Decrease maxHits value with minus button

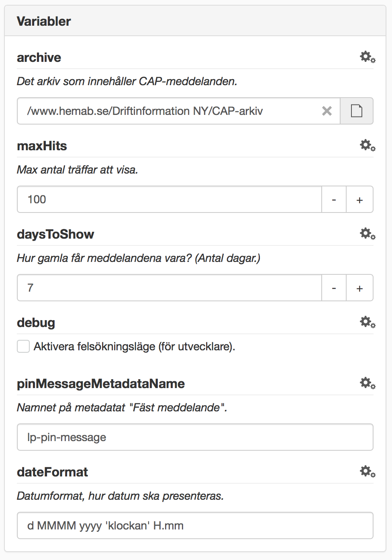334,200
